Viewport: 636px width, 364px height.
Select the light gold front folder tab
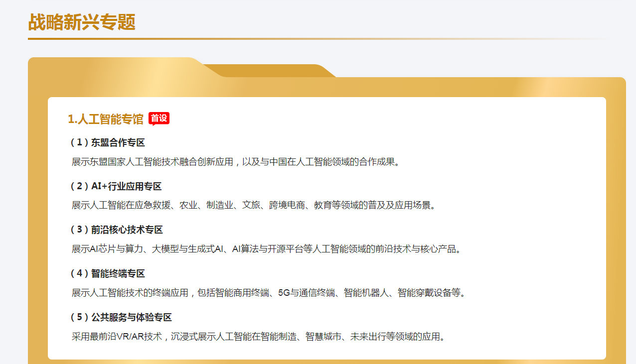click(x=115, y=68)
